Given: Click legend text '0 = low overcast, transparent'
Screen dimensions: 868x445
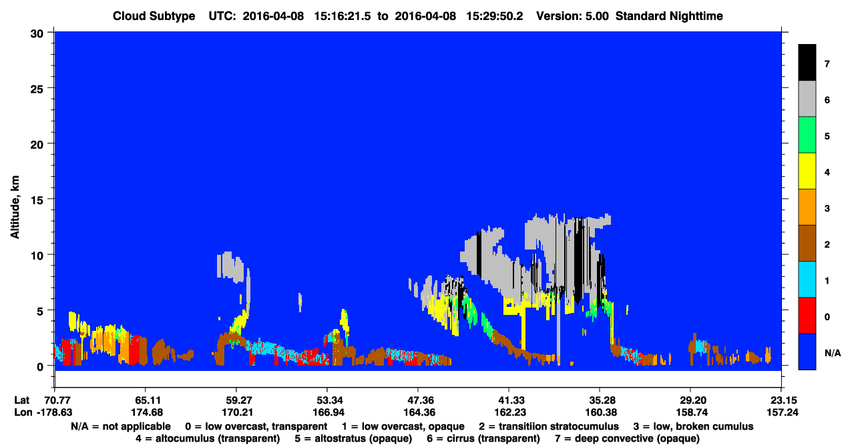Looking at the screenshot, I should (x=256, y=426).
